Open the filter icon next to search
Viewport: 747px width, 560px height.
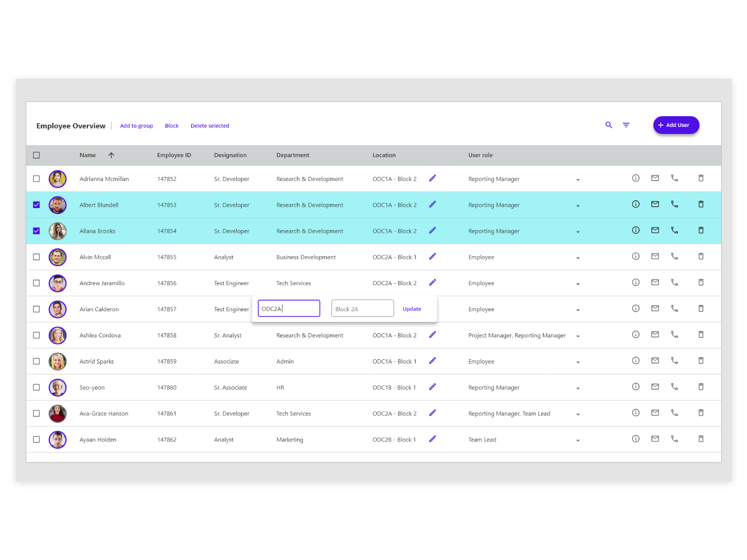(x=626, y=125)
